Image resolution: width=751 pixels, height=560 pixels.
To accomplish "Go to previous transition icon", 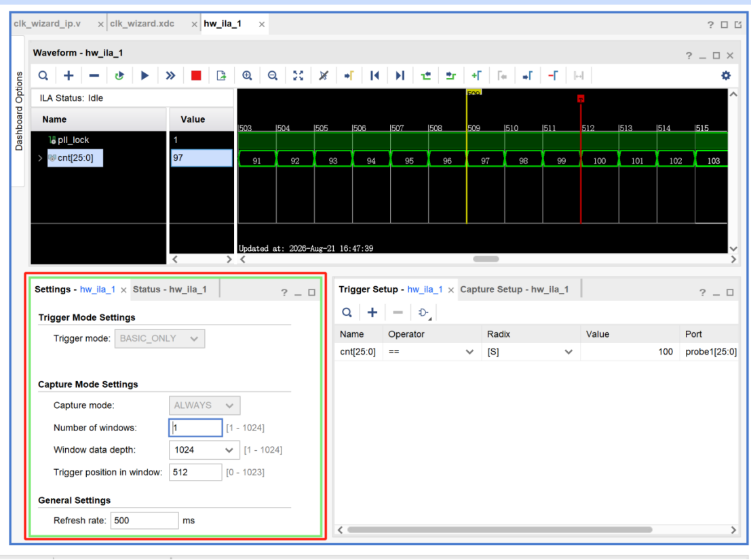I will point(426,76).
